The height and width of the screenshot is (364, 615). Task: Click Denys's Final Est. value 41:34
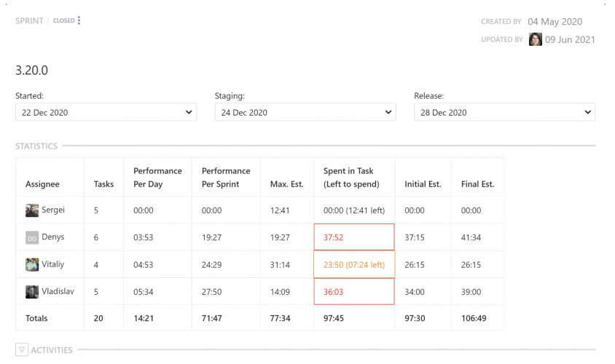(x=471, y=237)
